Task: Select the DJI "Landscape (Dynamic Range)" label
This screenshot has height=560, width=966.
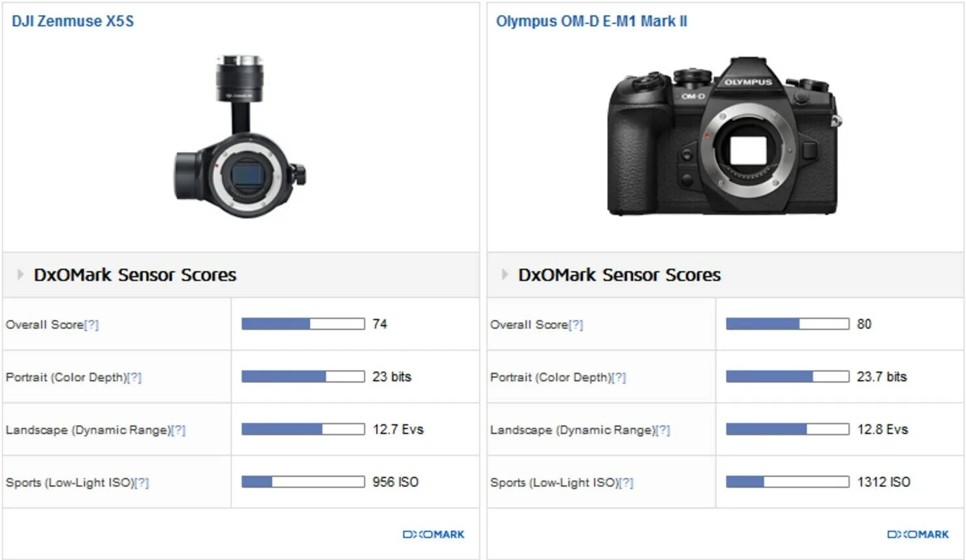Action: pos(88,430)
